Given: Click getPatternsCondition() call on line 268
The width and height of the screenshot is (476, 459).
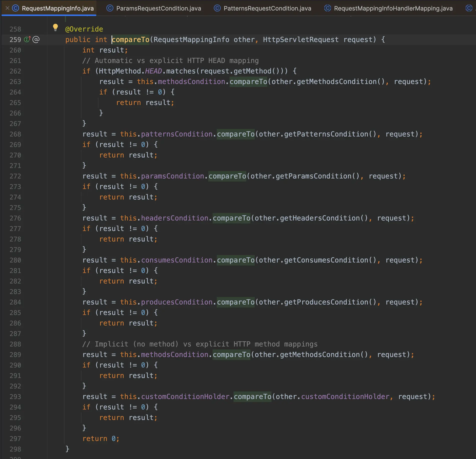Looking at the screenshot, I should point(330,134).
